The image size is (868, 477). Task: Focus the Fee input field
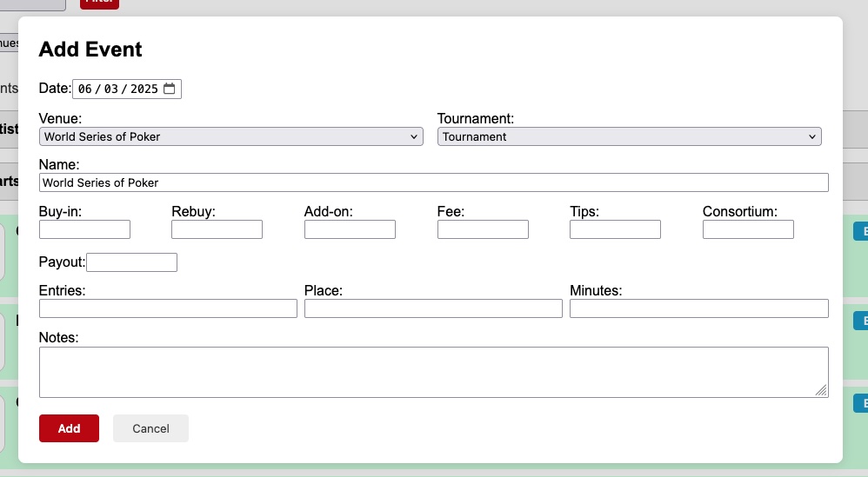tap(483, 229)
